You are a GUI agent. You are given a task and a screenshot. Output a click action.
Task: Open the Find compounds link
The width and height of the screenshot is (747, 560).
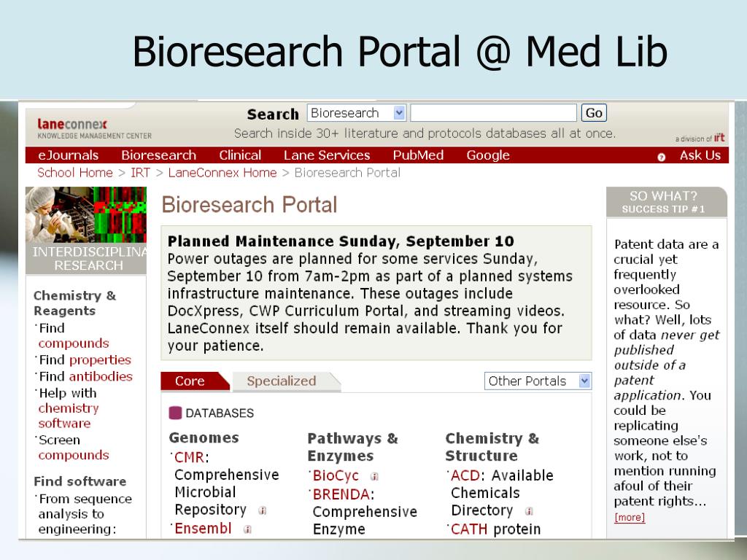pyautogui.click(x=74, y=343)
